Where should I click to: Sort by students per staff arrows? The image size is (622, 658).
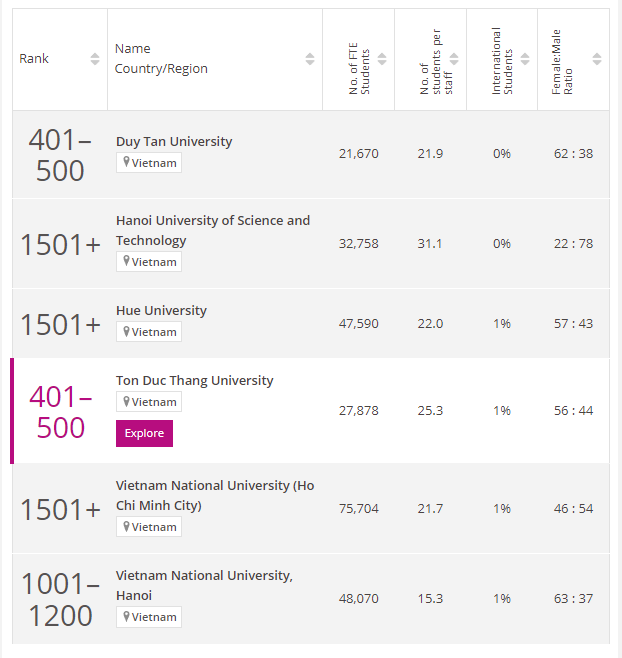454,59
